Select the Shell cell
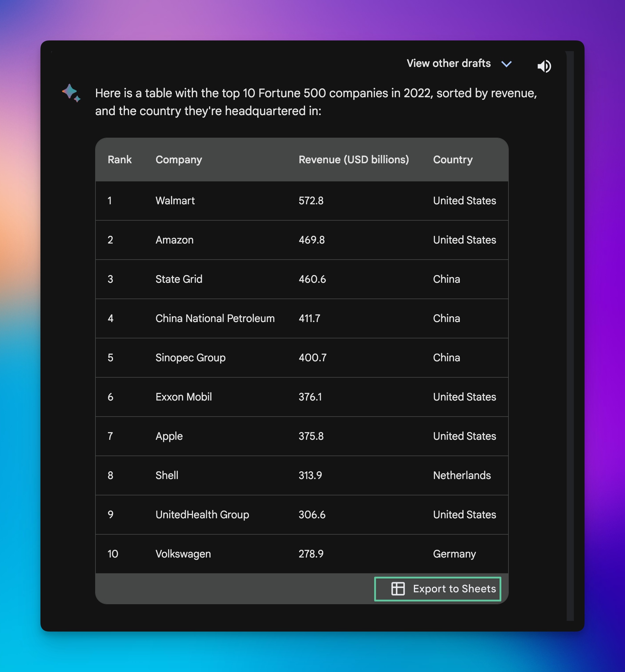The height and width of the screenshot is (672, 625). pos(167,475)
